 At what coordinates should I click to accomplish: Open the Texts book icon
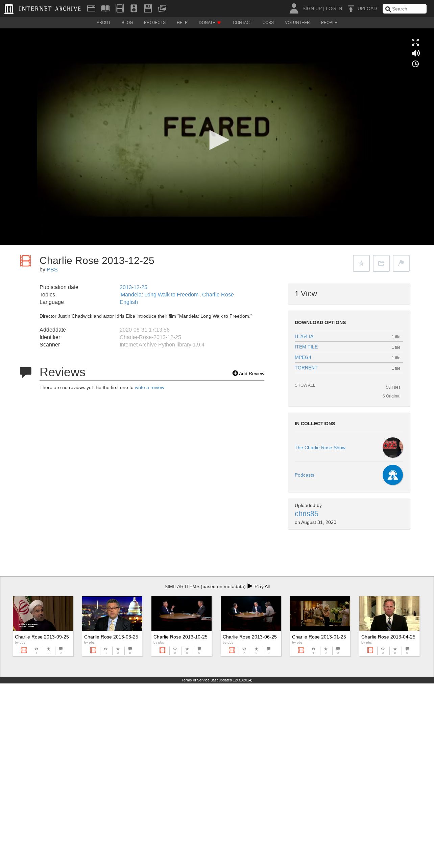105,8
